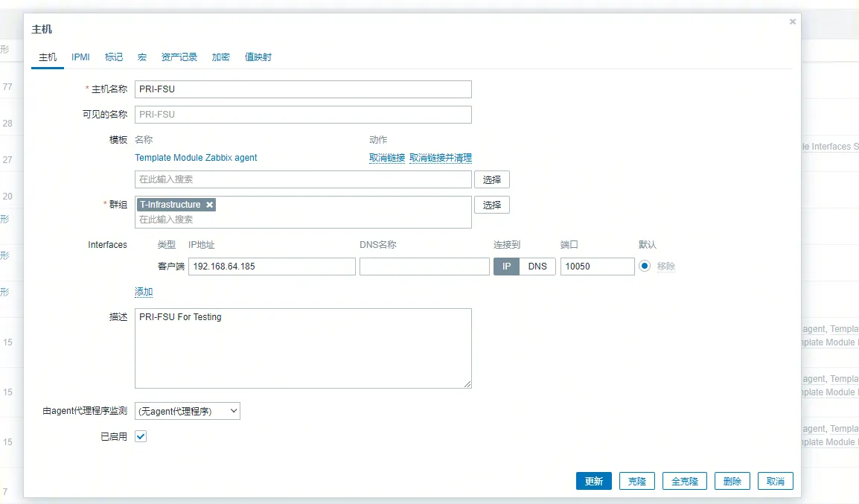Switch to the 加密 encryption tab

click(221, 57)
